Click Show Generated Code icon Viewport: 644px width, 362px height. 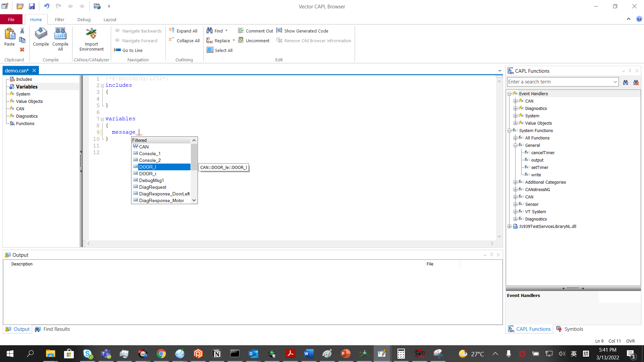click(x=279, y=31)
